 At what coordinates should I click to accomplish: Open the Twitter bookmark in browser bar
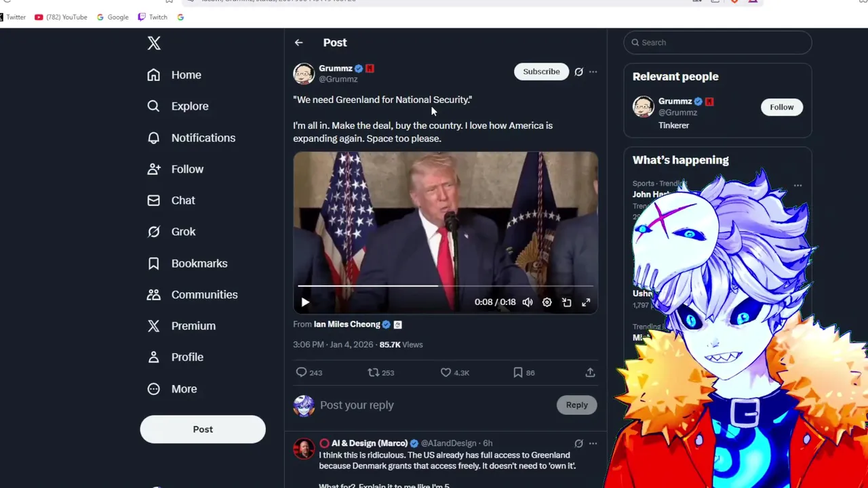tap(13, 17)
